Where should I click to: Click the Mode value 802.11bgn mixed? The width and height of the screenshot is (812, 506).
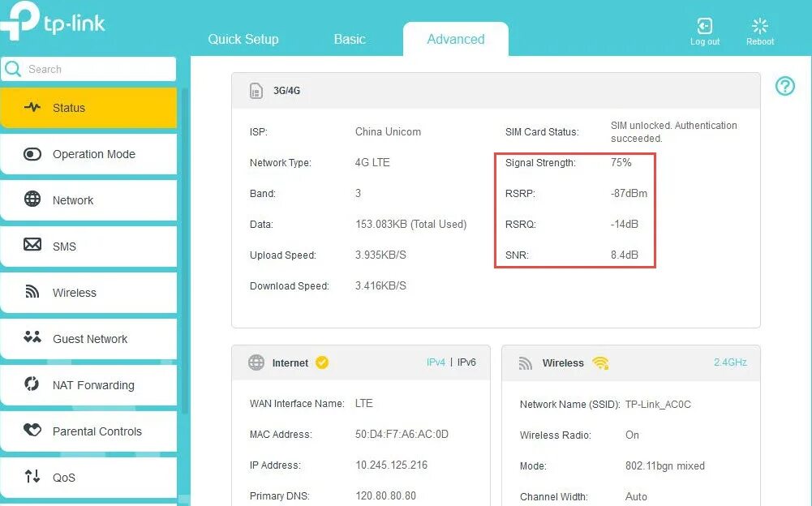(665, 465)
